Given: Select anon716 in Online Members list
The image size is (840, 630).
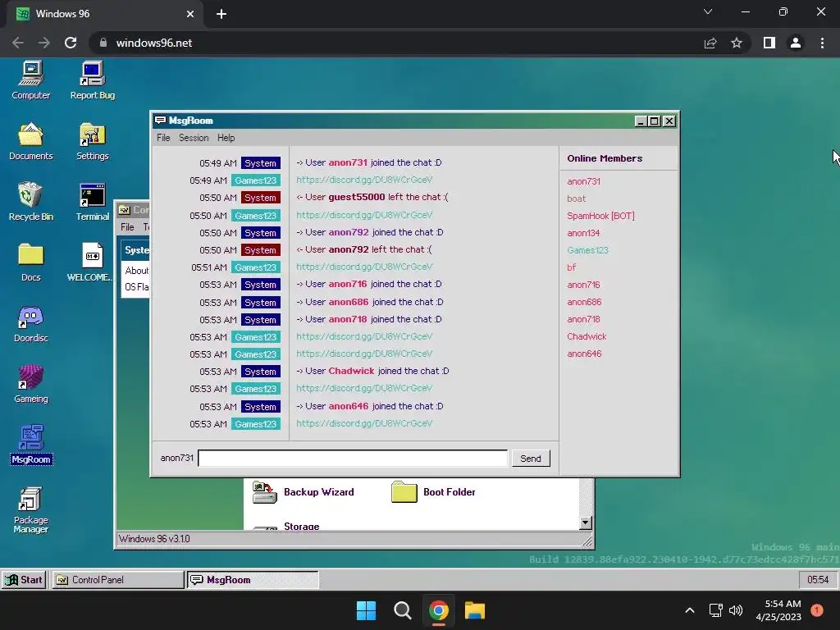Looking at the screenshot, I should pyautogui.click(x=583, y=285).
